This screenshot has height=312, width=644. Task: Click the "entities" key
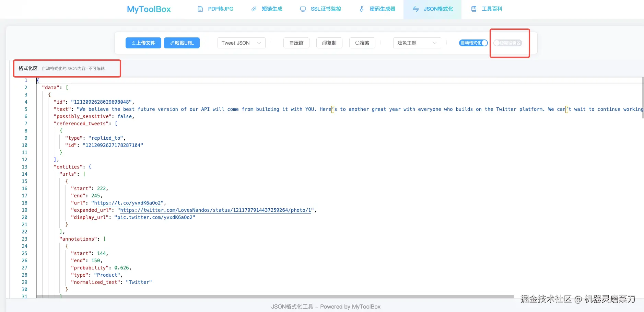[68, 167]
